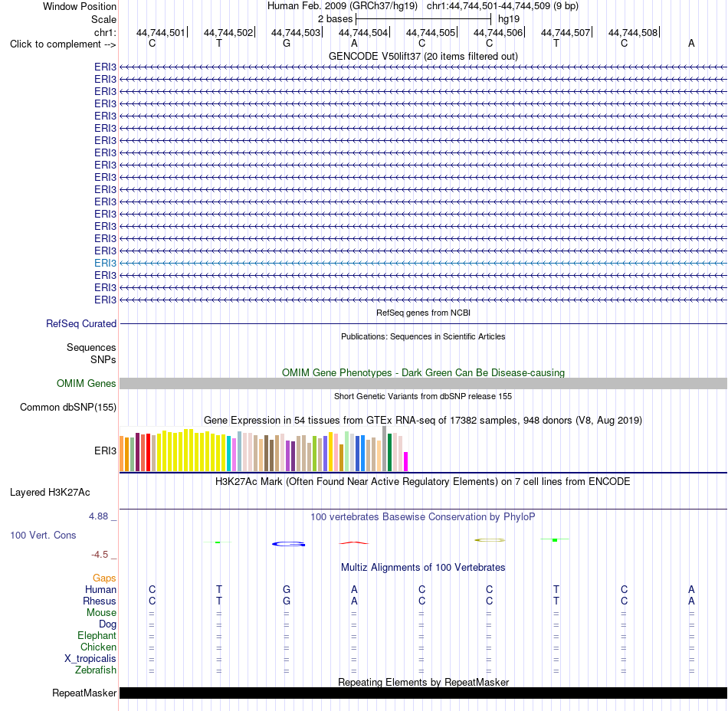
Task: Click the red A conservation logo
Action: 354,542
